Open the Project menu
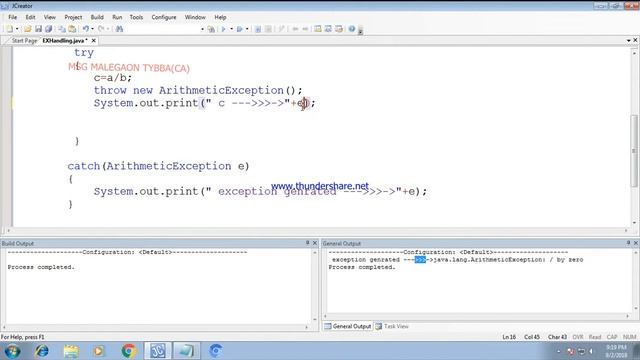The width and height of the screenshot is (640, 360). click(x=73, y=17)
